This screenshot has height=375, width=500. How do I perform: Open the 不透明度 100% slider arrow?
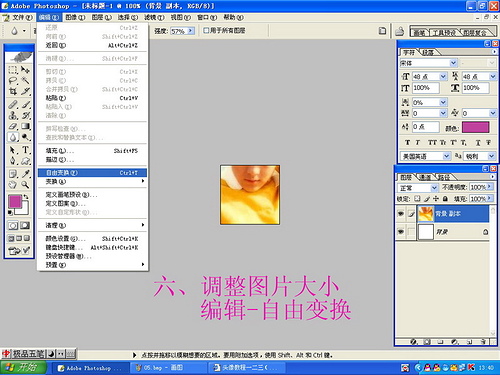490,187
